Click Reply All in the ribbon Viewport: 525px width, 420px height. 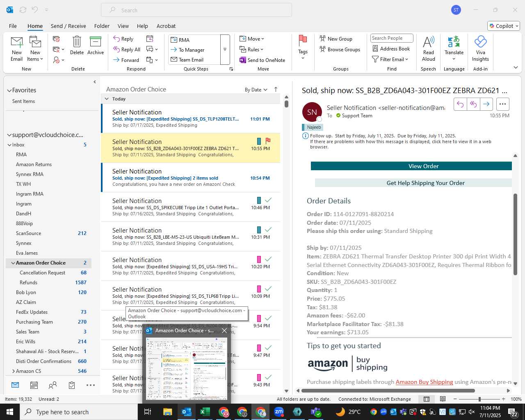127,49
